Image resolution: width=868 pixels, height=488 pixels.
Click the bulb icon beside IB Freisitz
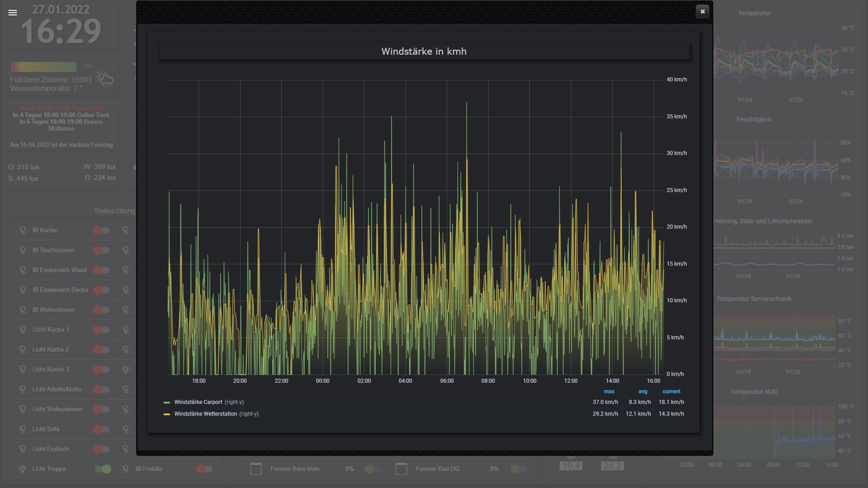(126, 469)
